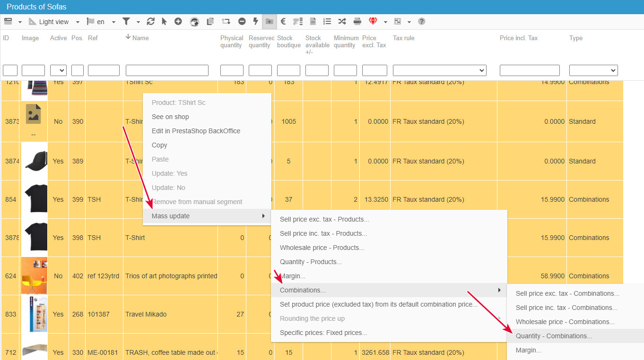Click the refresh icon in the toolbar

tap(151, 22)
